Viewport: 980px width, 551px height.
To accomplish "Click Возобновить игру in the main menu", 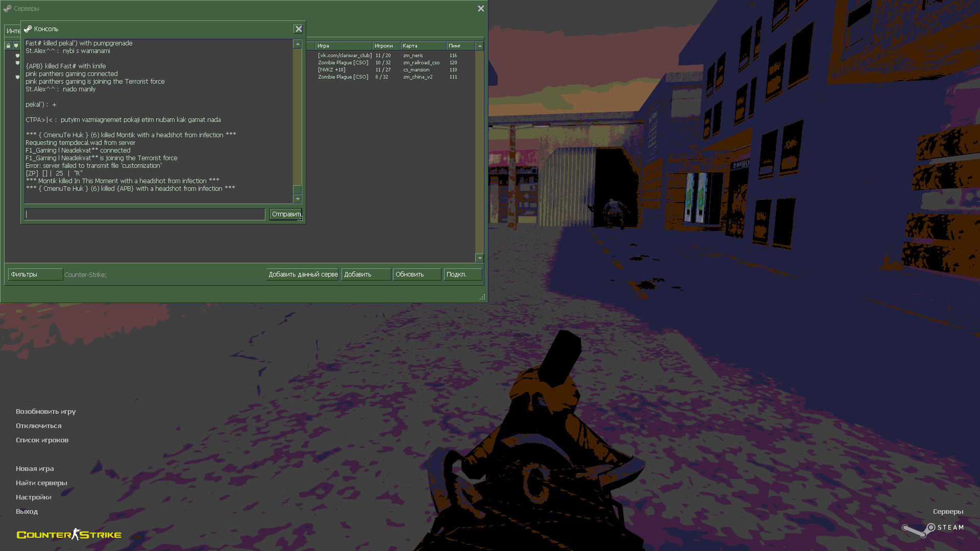I will click(45, 412).
